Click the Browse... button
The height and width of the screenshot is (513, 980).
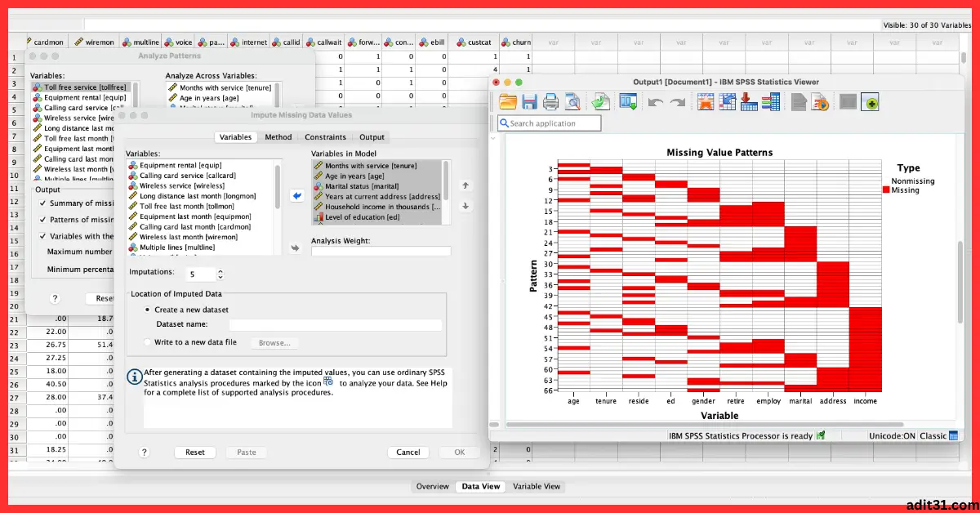(x=274, y=343)
